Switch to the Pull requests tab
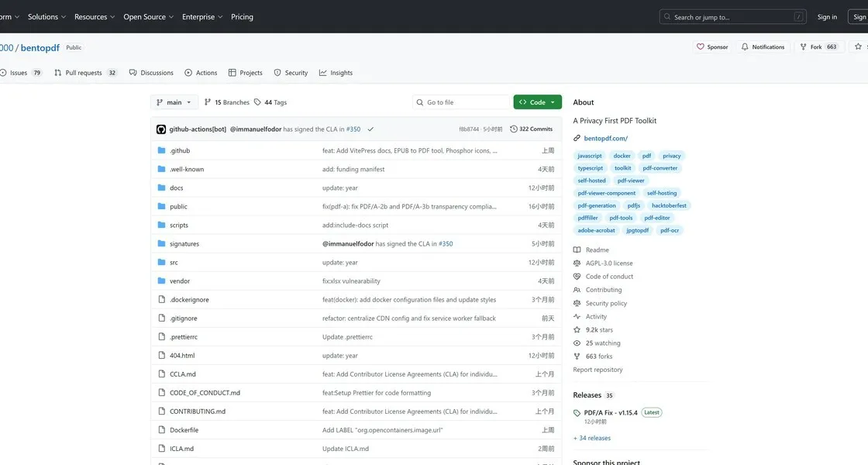868x465 pixels. pyautogui.click(x=84, y=73)
